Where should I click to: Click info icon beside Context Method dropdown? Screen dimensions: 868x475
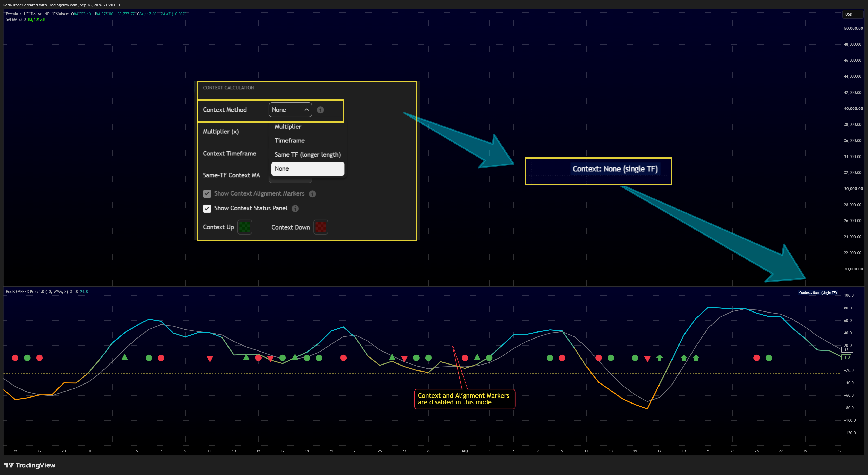click(x=321, y=110)
